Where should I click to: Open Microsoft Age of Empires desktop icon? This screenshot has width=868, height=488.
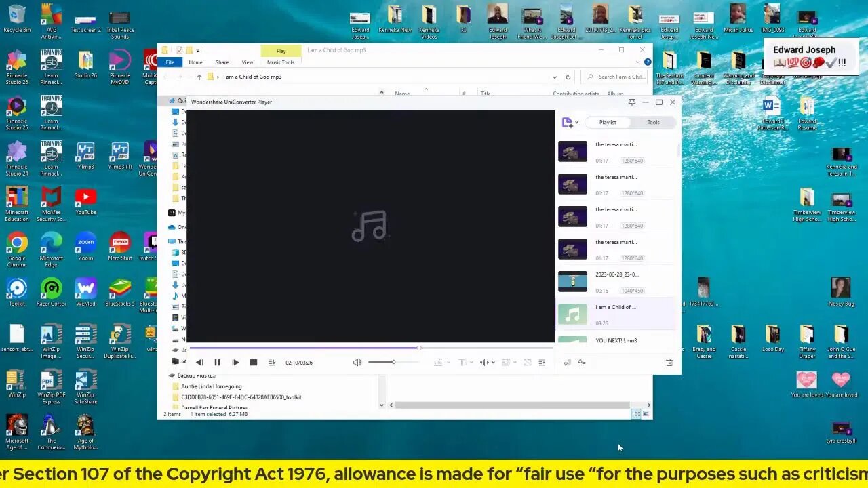[17, 433]
